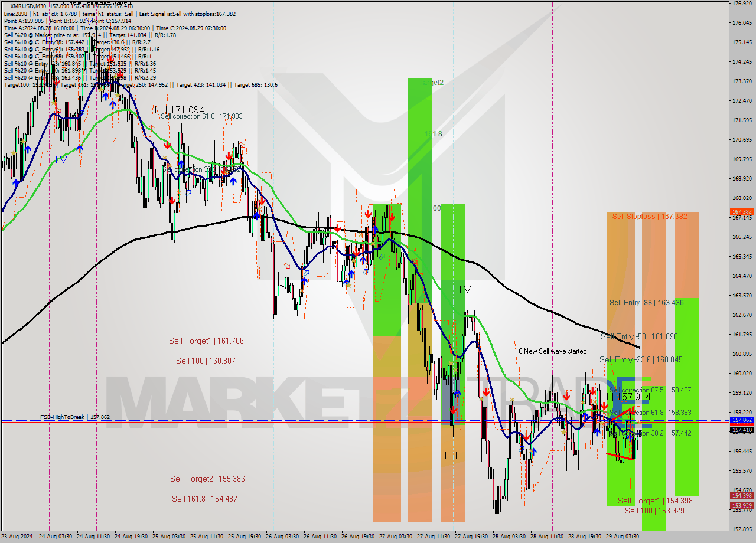Click the '25 Aug 03:30' time axis label

(x=170, y=537)
